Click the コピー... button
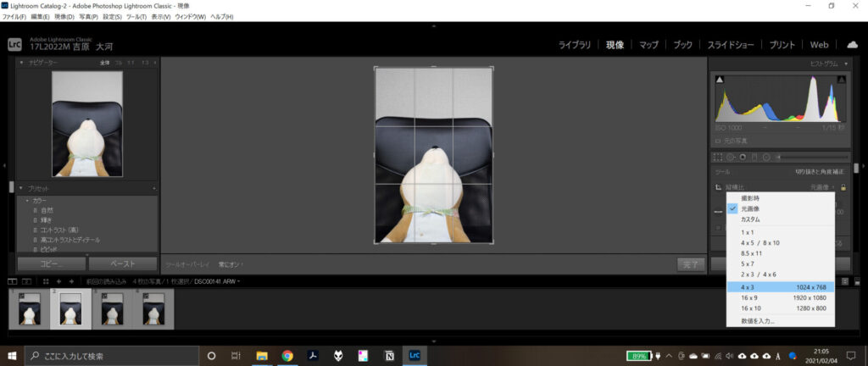This screenshot has height=366, width=868. pyautogui.click(x=52, y=264)
